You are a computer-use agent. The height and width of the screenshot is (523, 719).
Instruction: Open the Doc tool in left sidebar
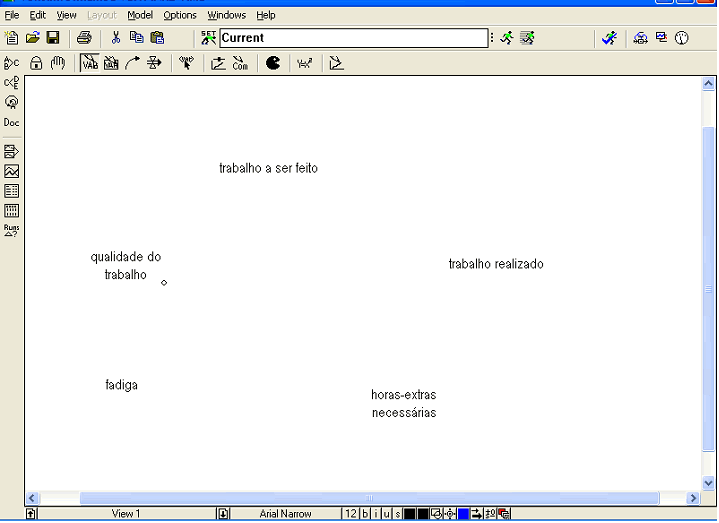[12, 122]
